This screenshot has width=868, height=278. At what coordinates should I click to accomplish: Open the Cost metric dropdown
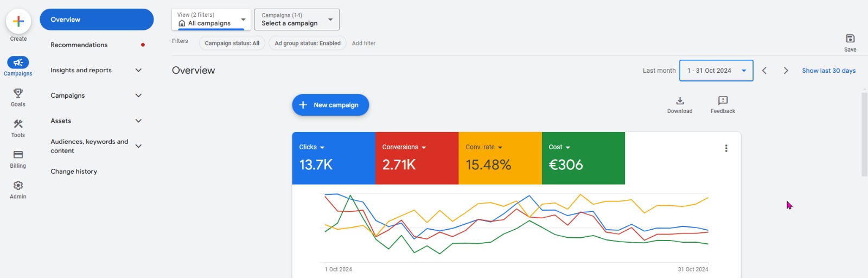559,147
